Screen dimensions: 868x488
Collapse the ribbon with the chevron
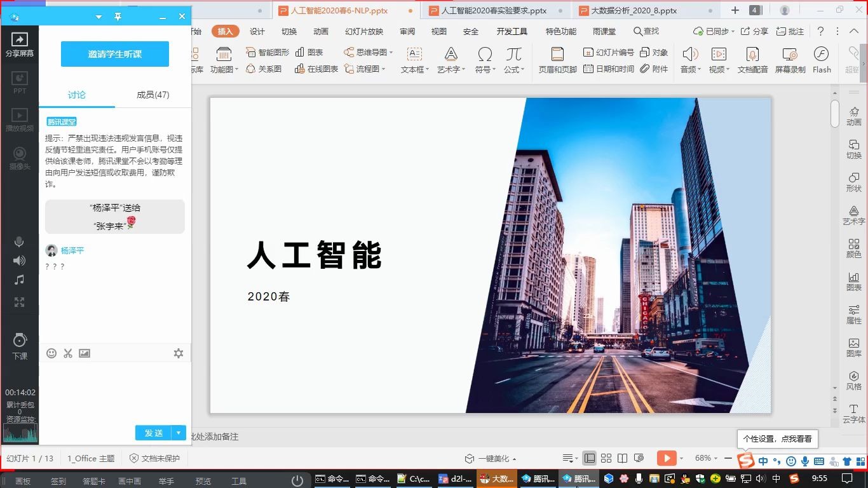click(855, 31)
